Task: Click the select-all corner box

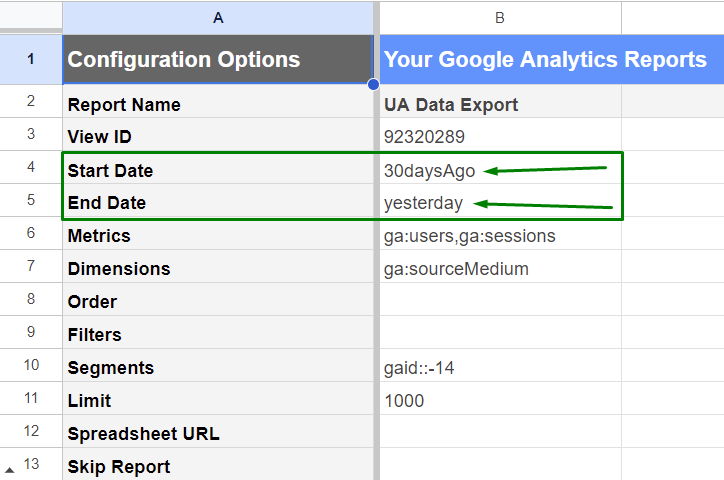Action: click(31, 16)
